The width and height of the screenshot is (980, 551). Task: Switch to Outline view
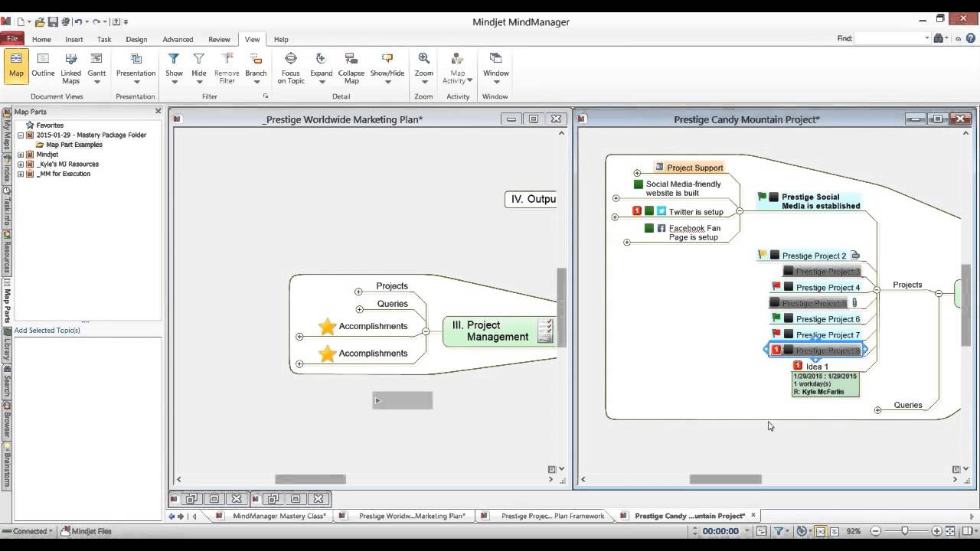coord(43,67)
